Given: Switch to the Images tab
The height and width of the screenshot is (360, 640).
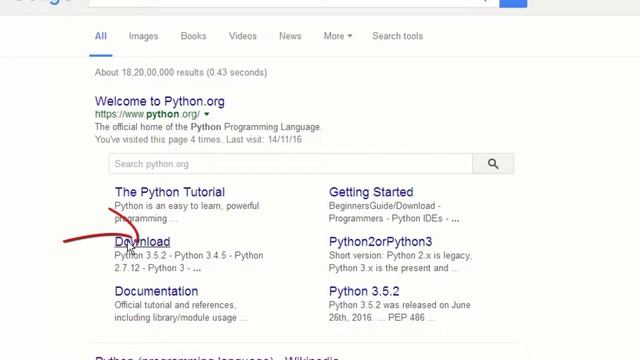Looking at the screenshot, I should 143,36.
